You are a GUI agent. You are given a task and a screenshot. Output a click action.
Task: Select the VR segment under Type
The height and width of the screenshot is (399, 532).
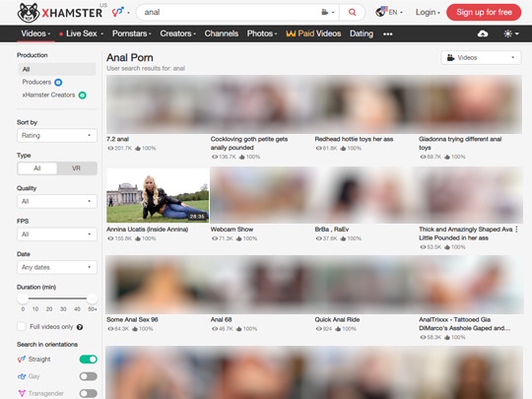point(76,168)
